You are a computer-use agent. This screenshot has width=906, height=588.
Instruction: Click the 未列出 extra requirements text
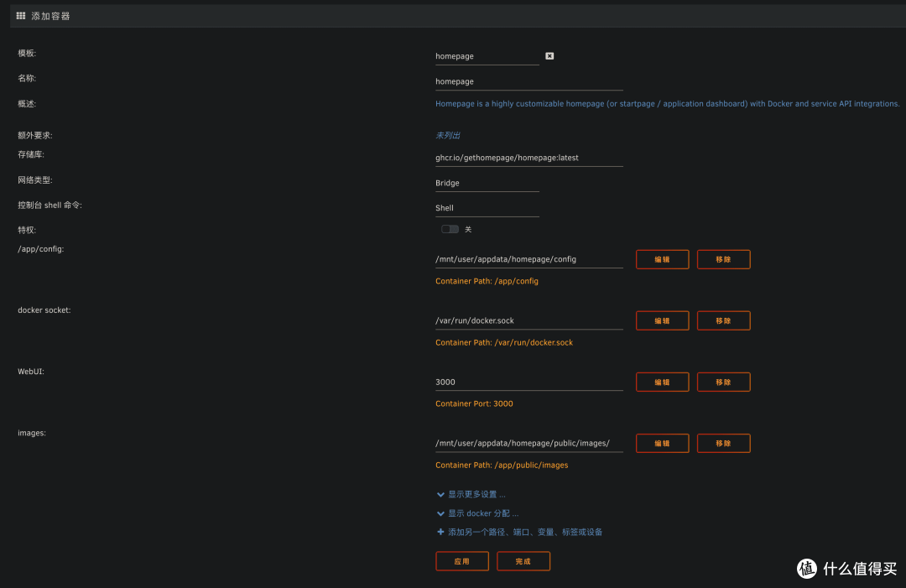tap(448, 135)
